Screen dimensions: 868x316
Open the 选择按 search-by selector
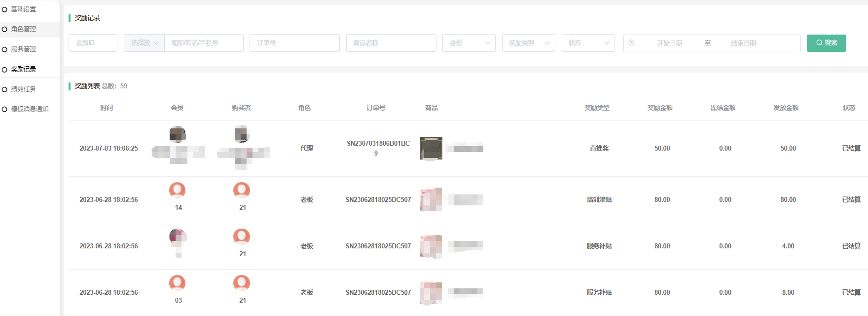click(x=144, y=43)
